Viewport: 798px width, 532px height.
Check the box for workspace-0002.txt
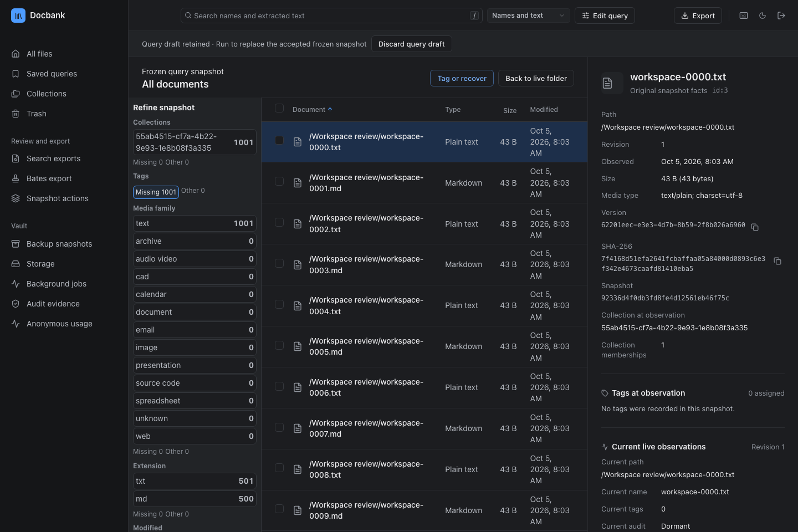click(x=279, y=223)
